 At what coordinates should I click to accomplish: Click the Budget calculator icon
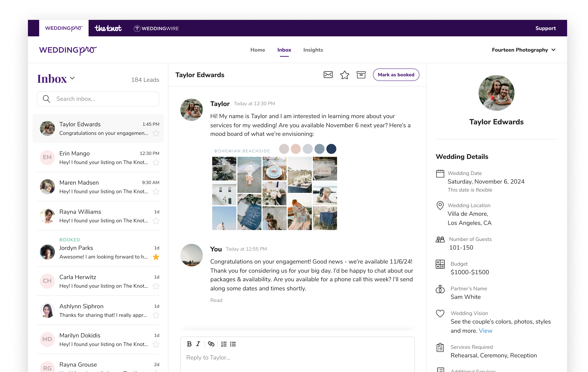pyautogui.click(x=440, y=264)
